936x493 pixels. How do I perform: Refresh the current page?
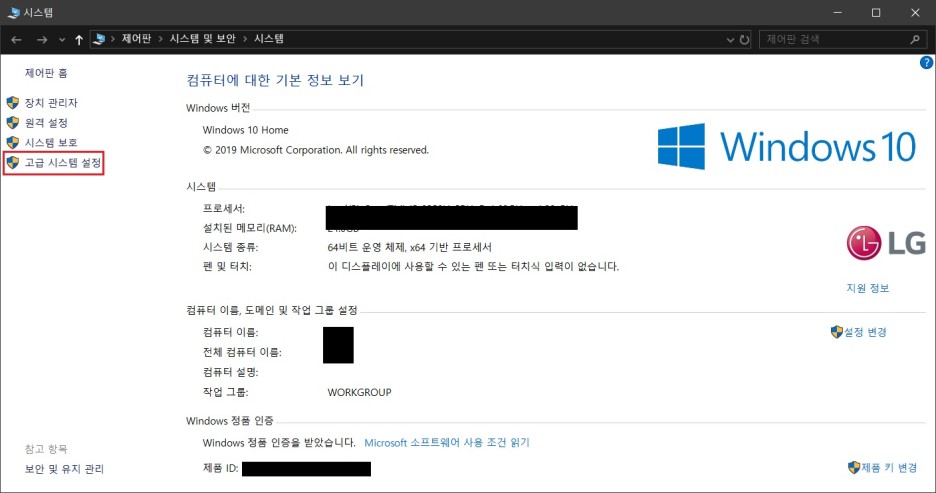(x=744, y=40)
